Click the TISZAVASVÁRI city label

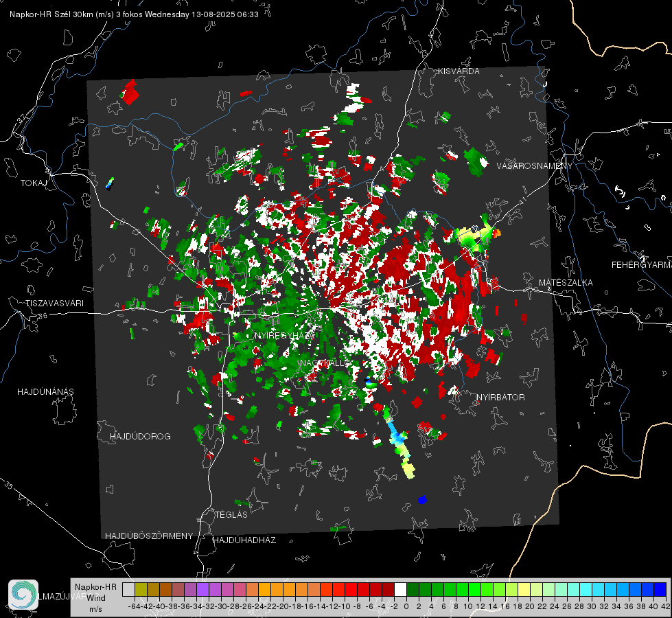click(x=55, y=304)
